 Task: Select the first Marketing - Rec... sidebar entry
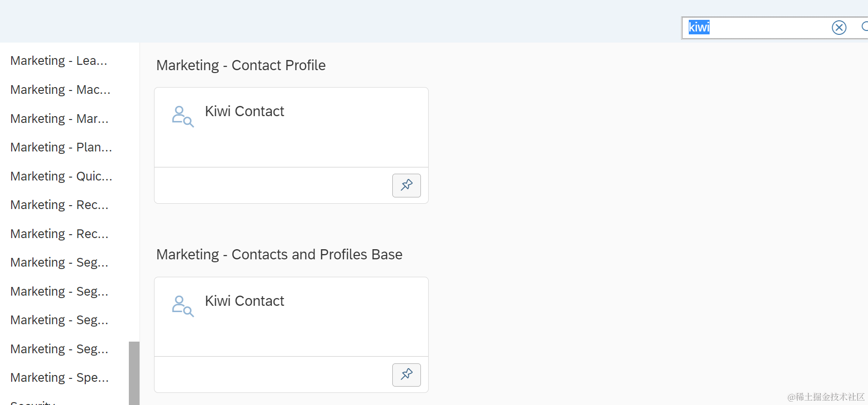pyautogui.click(x=59, y=205)
